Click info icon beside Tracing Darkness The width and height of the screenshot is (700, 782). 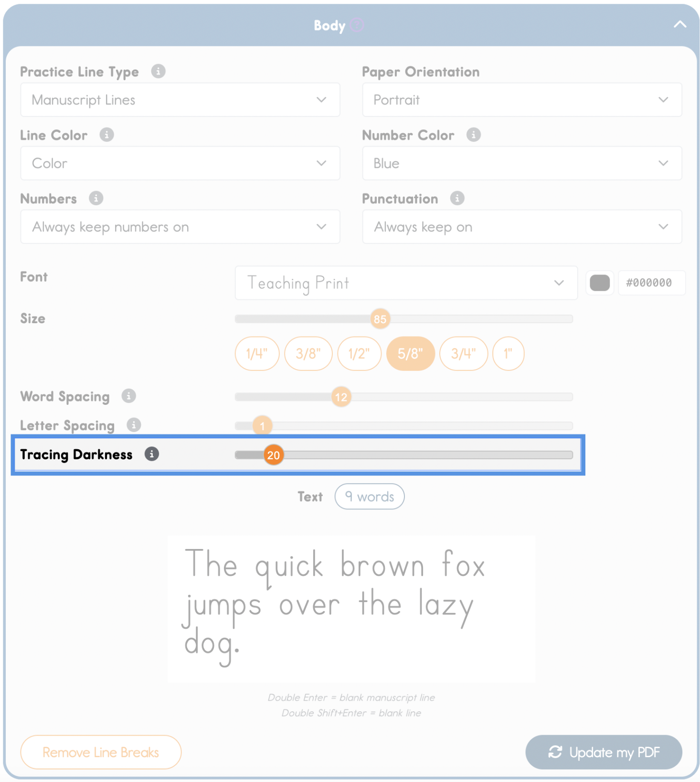click(x=152, y=454)
